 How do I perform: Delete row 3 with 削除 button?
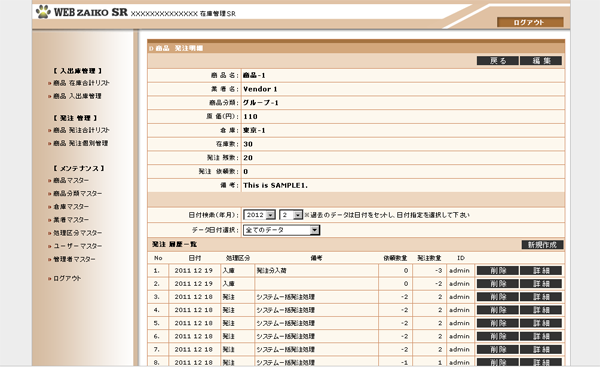[x=497, y=297]
